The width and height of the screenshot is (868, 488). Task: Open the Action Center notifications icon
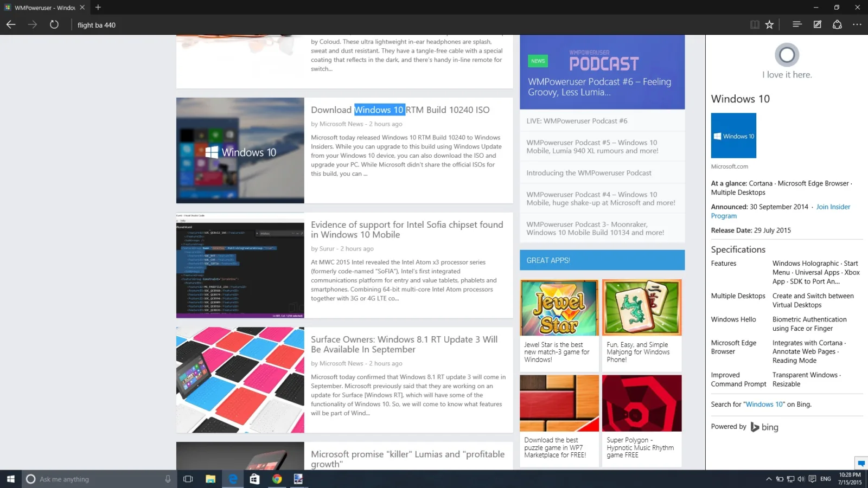tap(812, 479)
